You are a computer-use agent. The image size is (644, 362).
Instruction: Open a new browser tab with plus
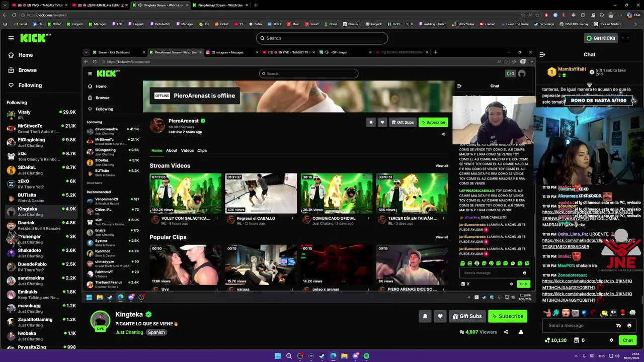click(256, 5)
